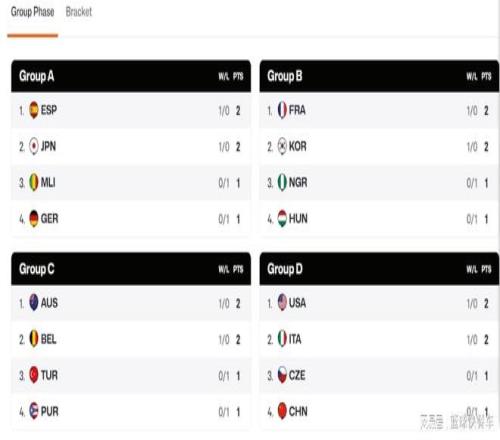500x440 pixels.
Task: Select the CZE row in Group D
Action: (x=379, y=375)
